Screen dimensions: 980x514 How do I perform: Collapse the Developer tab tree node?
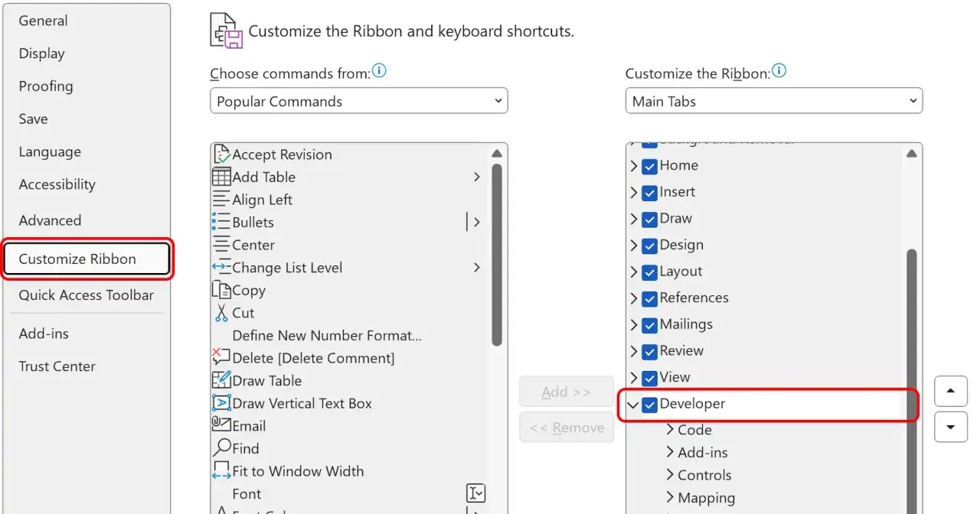[x=633, y=405]
